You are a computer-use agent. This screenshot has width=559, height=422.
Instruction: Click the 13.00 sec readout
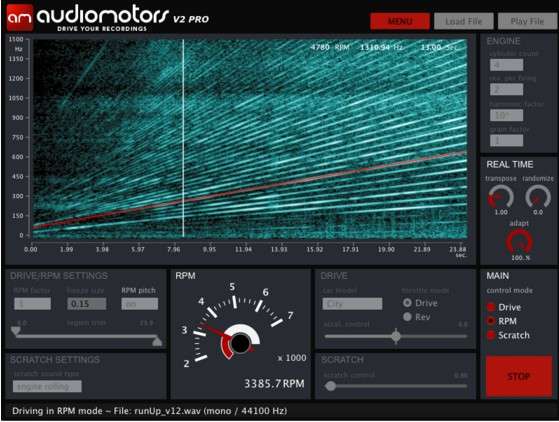coord(438,47)
